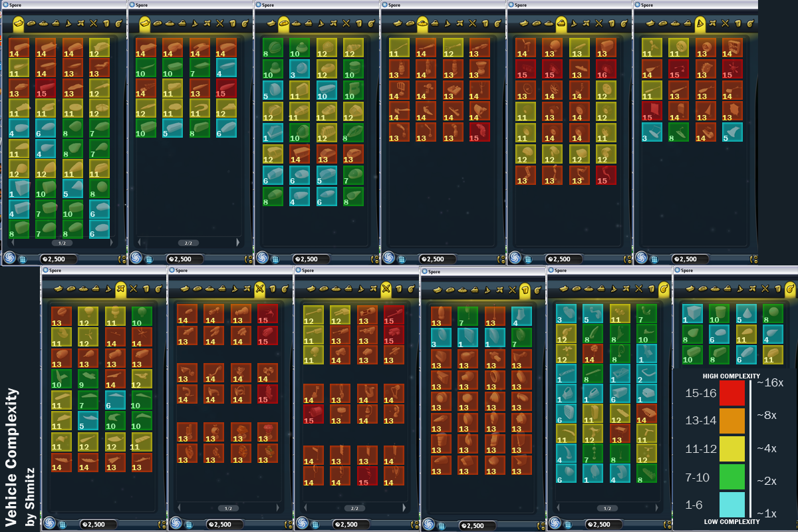Pick part rated 5 in the airplane-tab window
Screen dimensions: 798x532
point(88,420)
